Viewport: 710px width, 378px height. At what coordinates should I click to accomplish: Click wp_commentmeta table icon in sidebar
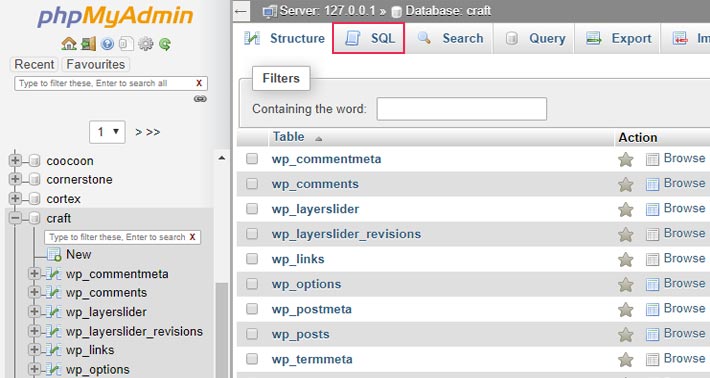53,274
